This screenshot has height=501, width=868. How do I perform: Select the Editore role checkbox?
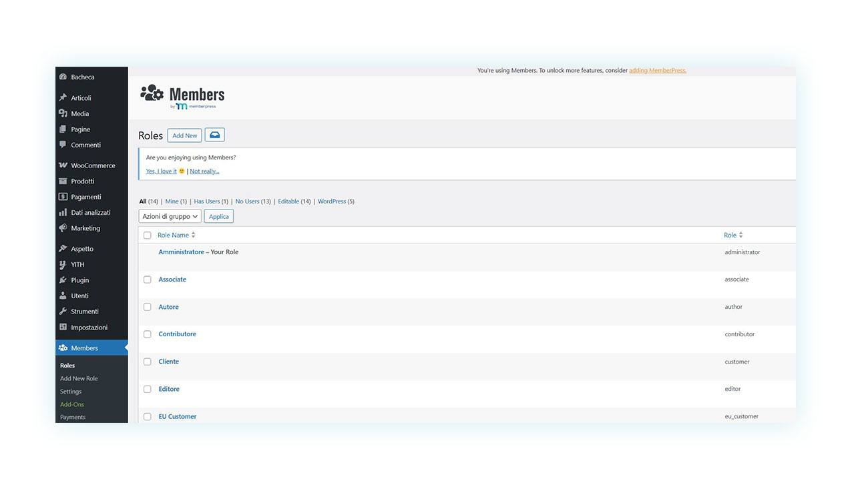point(148,389)
